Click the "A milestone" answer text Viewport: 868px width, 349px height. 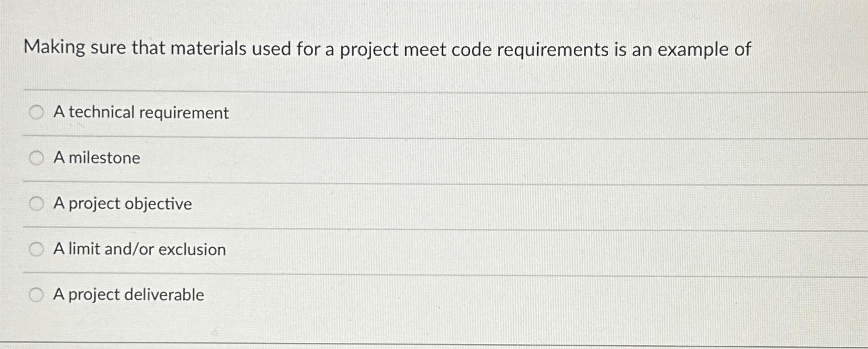[95, 158]
